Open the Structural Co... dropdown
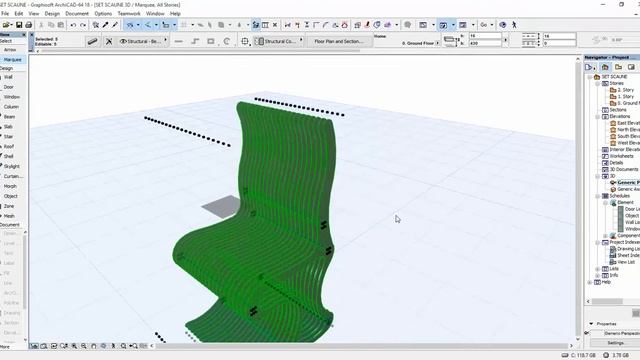640x360 pixels. click(x=279, y=41)
